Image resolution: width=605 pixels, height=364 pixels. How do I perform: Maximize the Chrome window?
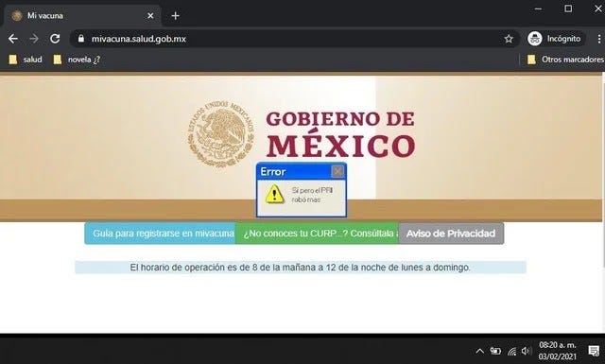click(x=568, y=9)
